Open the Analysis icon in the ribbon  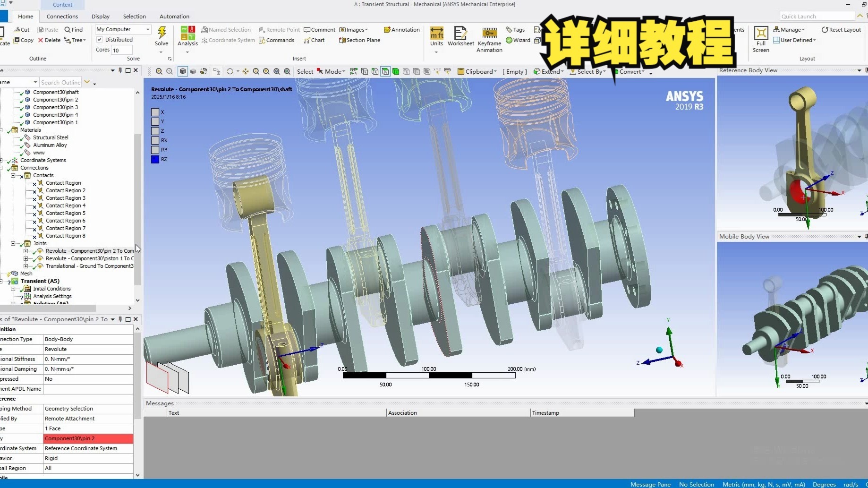click(187, 33)
